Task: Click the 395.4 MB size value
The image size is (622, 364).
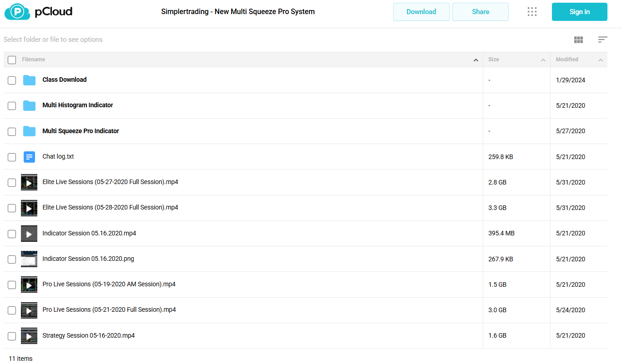Action: [x=501, y=234]
